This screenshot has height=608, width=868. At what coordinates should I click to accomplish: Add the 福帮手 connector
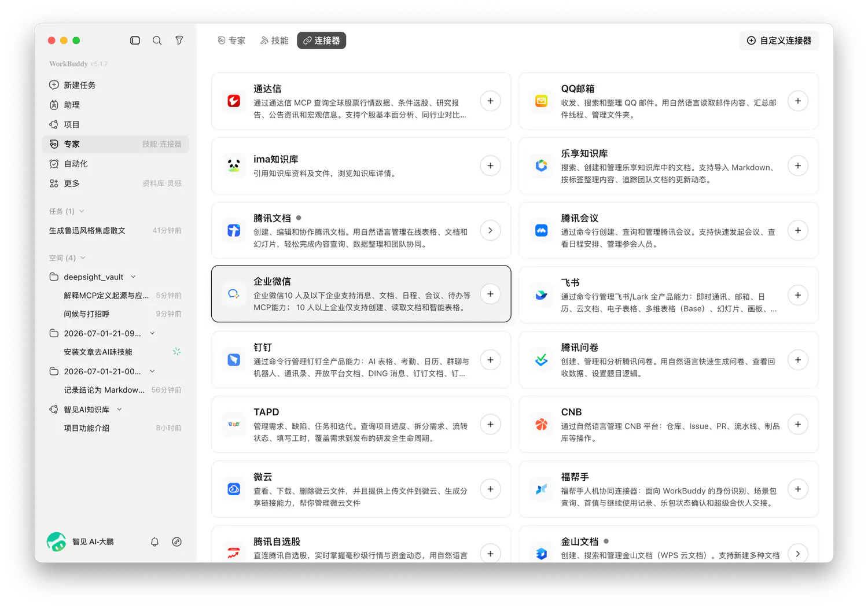click(x=798, y=489)
